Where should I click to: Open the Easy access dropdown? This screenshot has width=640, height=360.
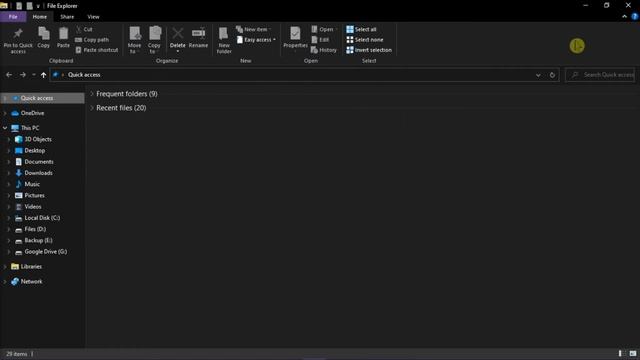point(256,40)
